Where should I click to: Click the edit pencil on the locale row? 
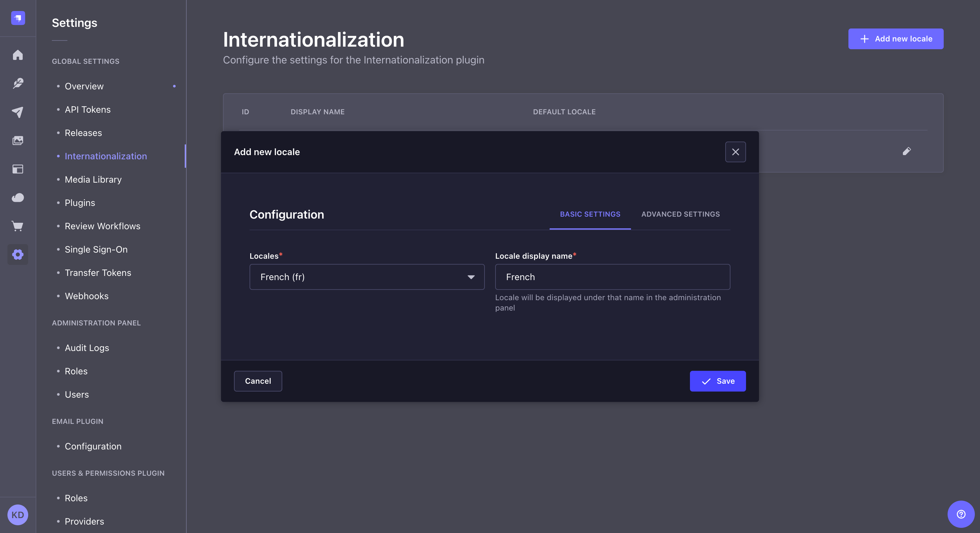(x=907, y=151)
